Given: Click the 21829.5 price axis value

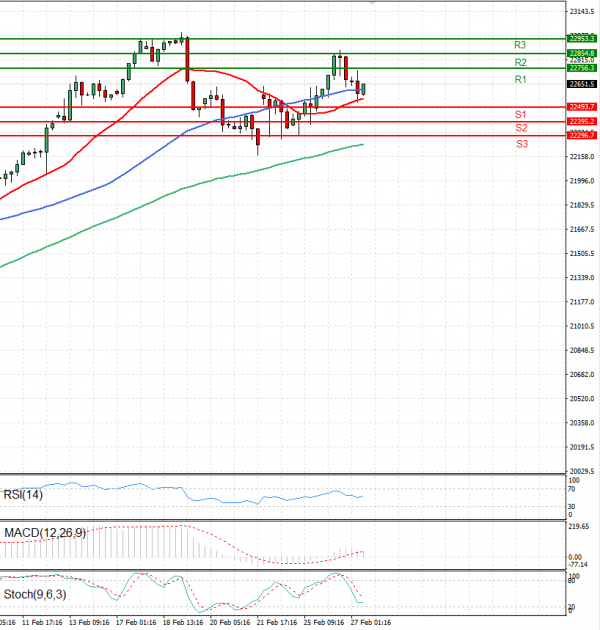Looking at the screenshot, I should (582, 205).
